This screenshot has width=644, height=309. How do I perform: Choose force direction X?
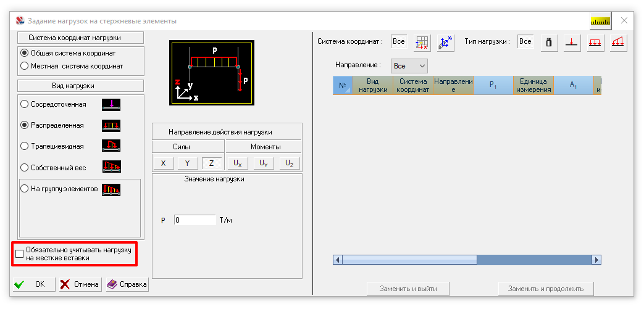click(x=164, y=163)
